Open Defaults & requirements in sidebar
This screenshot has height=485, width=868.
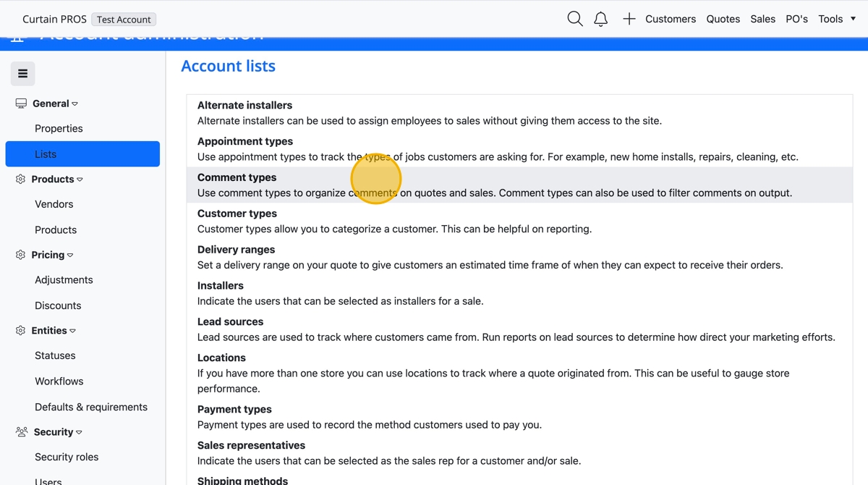pyautogui.click(x=91, y=407)
